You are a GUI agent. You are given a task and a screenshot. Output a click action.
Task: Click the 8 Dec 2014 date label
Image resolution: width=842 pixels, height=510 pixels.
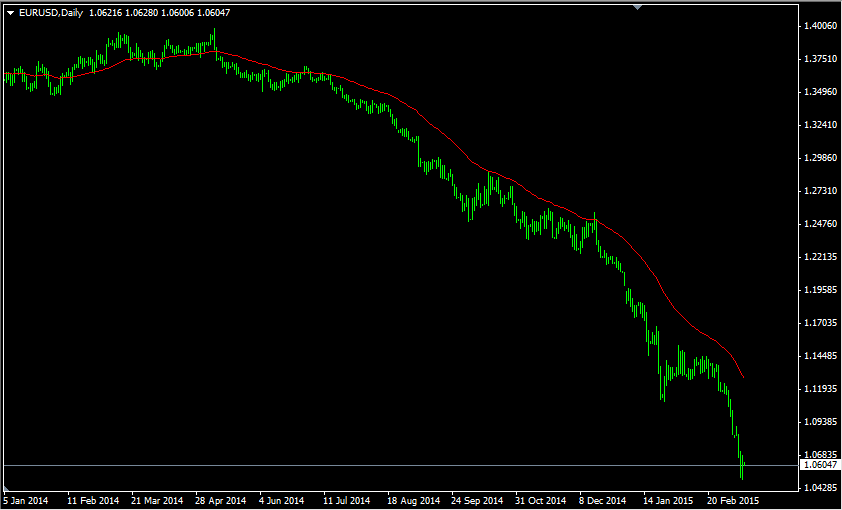click(x=603, y=501)
